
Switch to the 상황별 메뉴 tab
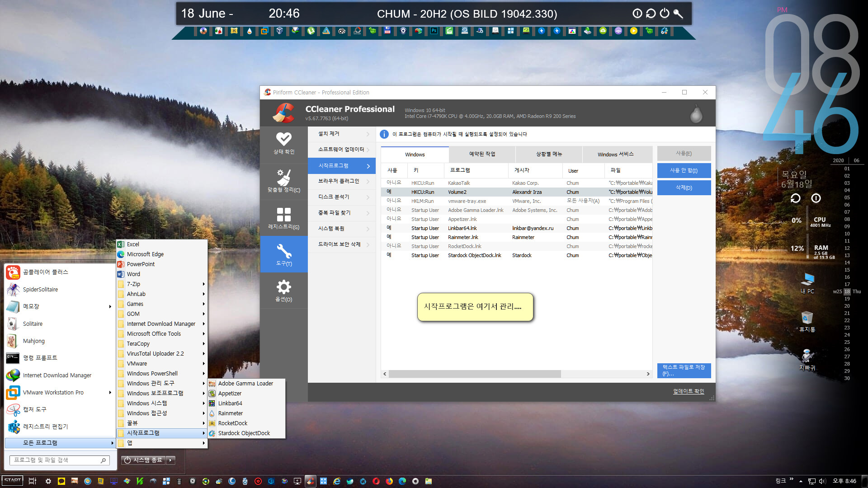(549, 154)
